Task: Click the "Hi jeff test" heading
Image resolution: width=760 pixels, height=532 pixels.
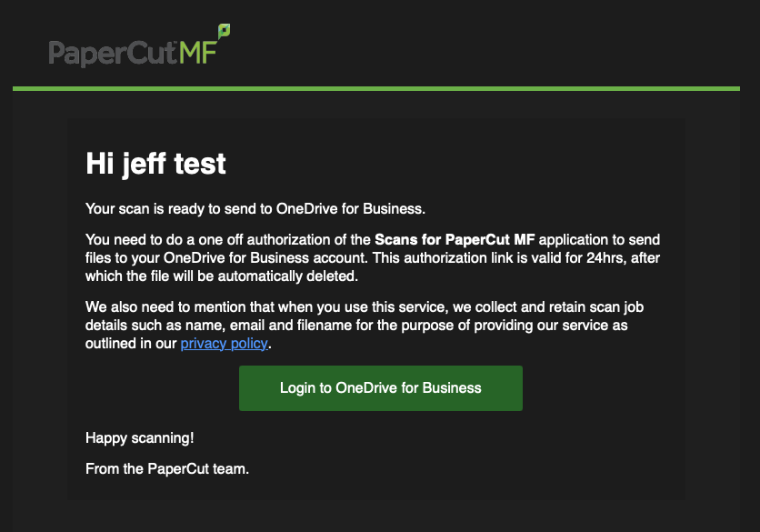Action: point(155,165)
